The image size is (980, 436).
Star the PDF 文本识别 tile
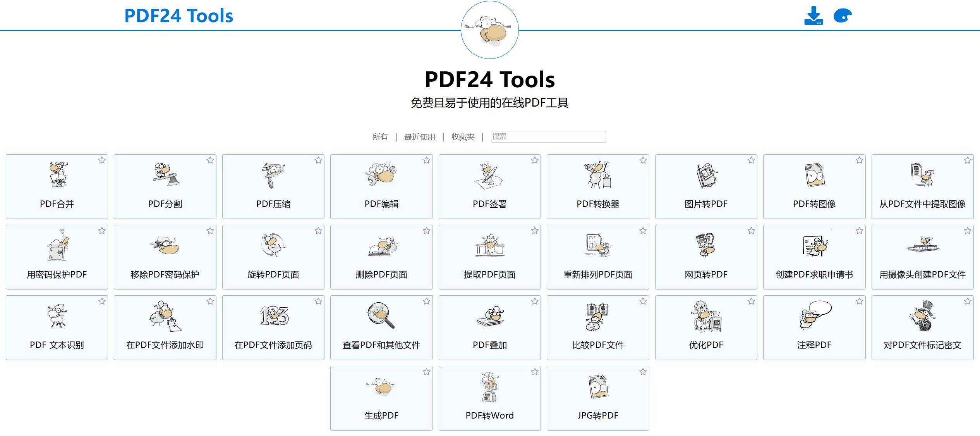click(x=102, y=301)
